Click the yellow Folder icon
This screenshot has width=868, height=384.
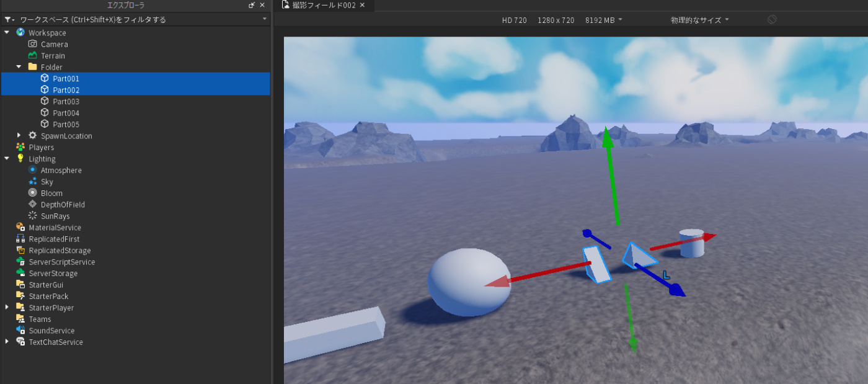[x=33, y=67]
